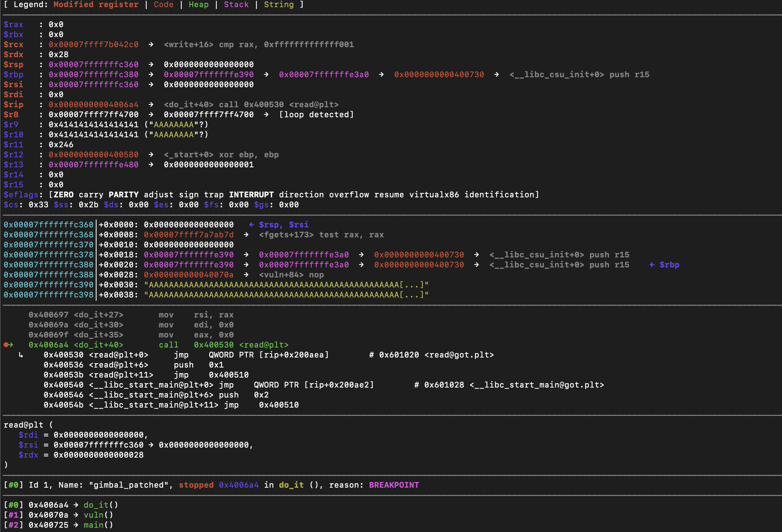The height and width of the screenshot is (532, 782).
Task: Click stack address 0x00007fffffffc360
Action: pos(48,225)
